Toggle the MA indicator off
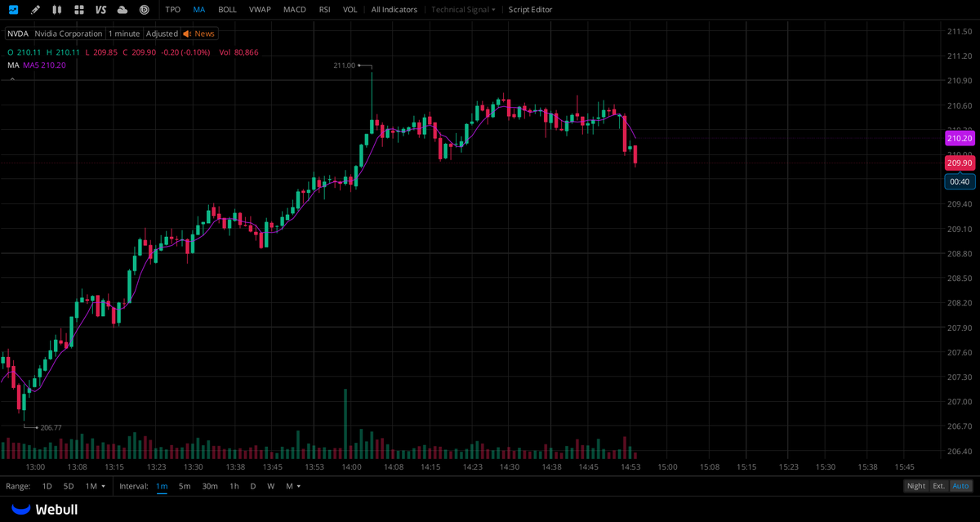Image resolution: width=980 pixels, height=522 pixels. tap(199, 10)
